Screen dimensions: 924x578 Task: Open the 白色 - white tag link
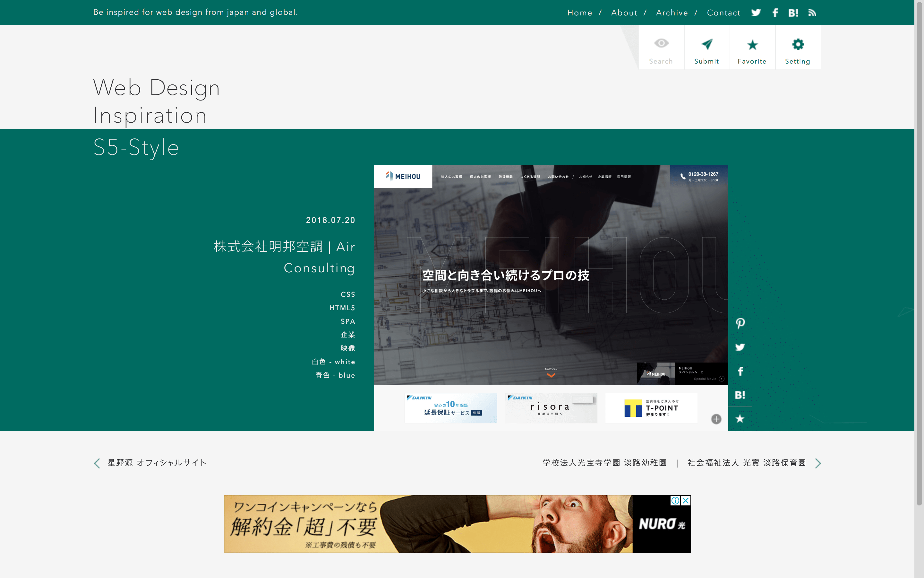coord(333,362)
